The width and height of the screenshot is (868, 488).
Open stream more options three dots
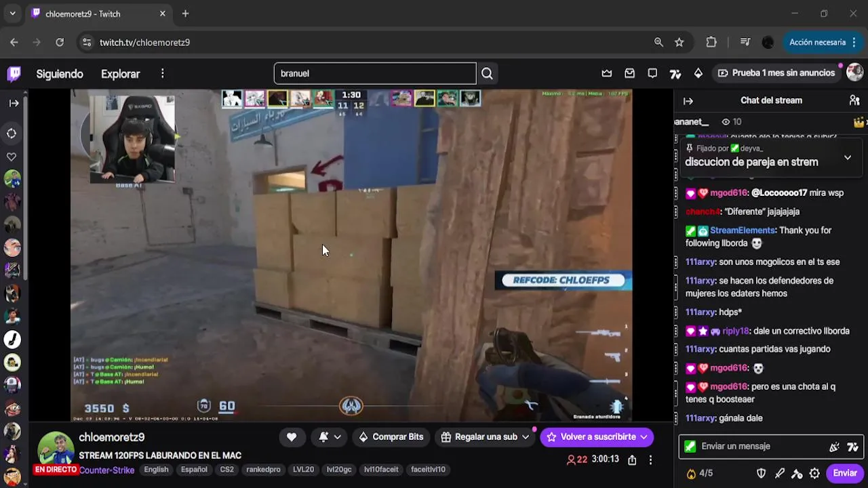[x=650, y=460]
